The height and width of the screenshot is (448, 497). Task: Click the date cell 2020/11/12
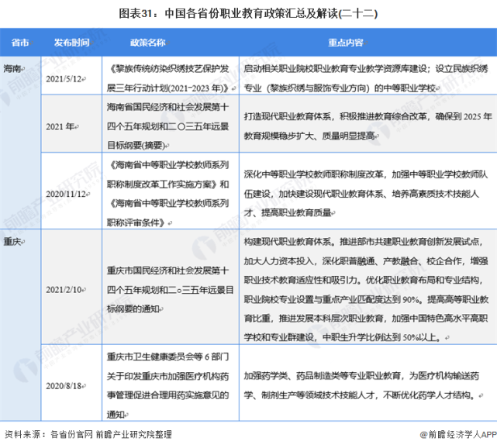tap(71, 191)
